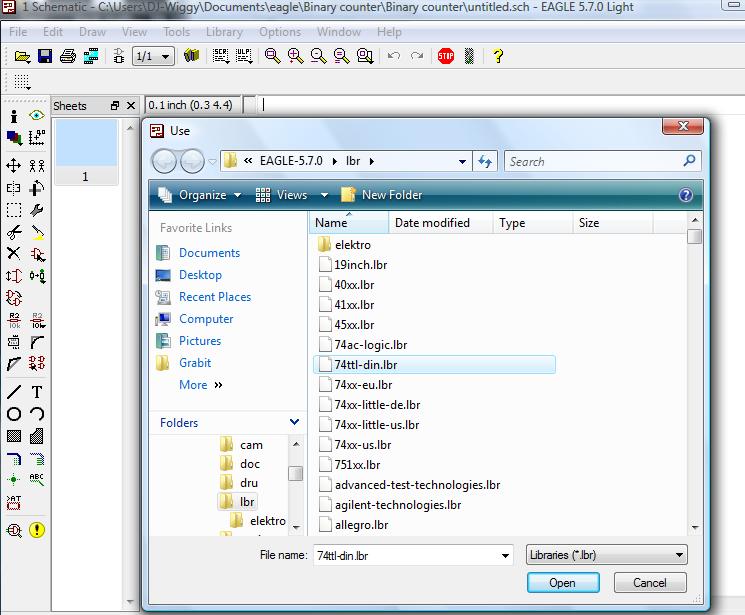This screenshot has height=615, width=745.
Task: Go to Desktop favorite link
Action: click(x=200, y=275)
